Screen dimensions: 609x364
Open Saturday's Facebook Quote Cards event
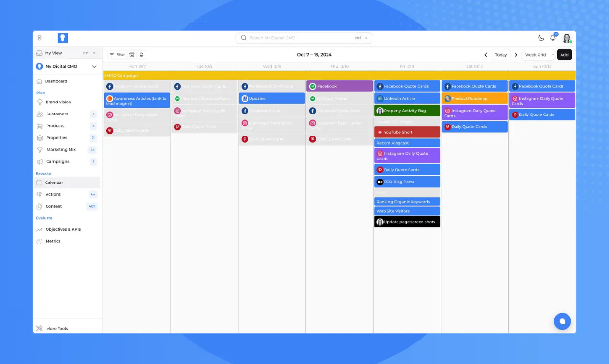(x=475, y=86)
